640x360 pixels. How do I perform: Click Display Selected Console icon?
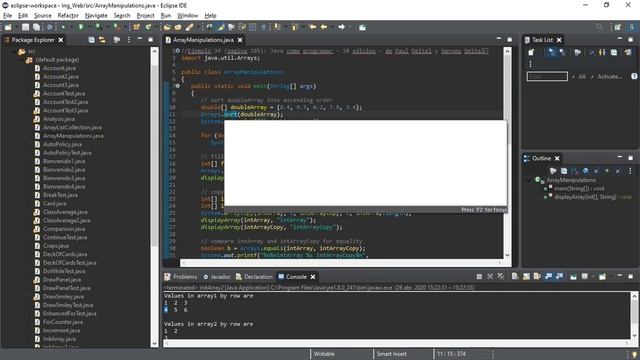click(584, 276)
